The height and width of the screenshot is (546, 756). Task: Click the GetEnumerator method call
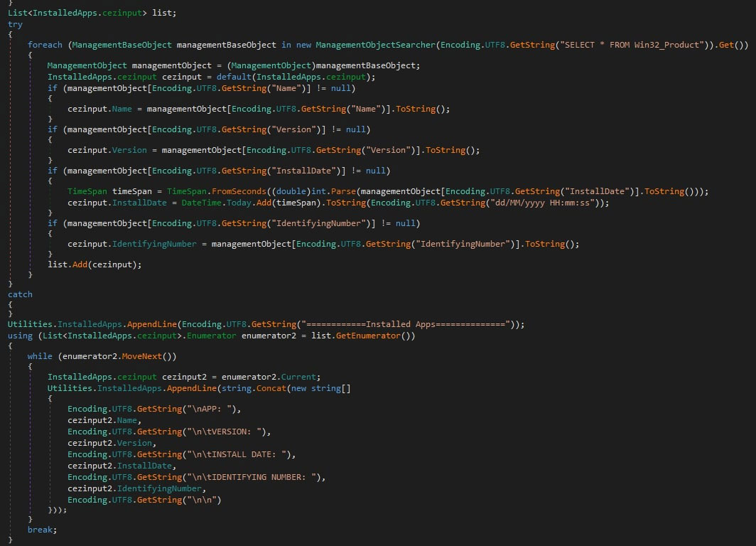coord(368,336)
